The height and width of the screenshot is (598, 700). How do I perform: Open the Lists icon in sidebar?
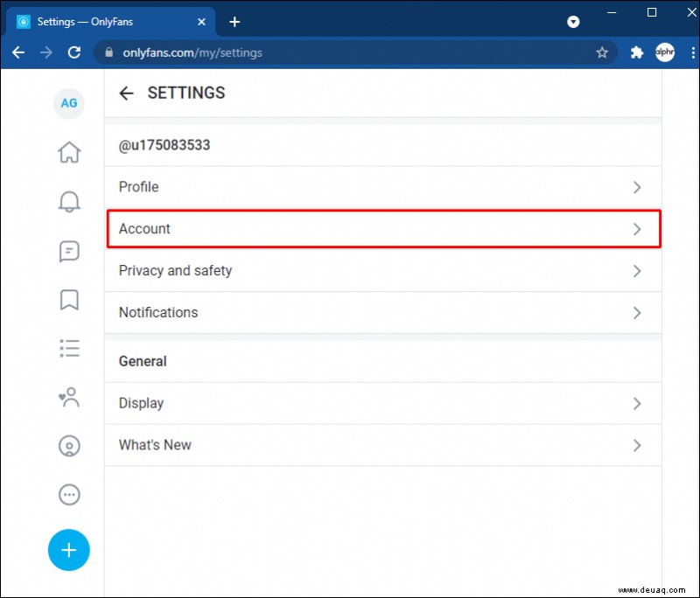click(69, 348)
